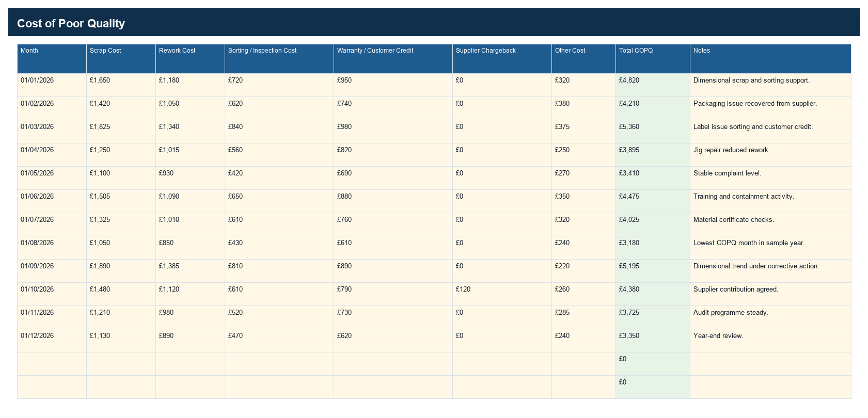Select the 01/07/2026 month cell

[x=52, y=224]
